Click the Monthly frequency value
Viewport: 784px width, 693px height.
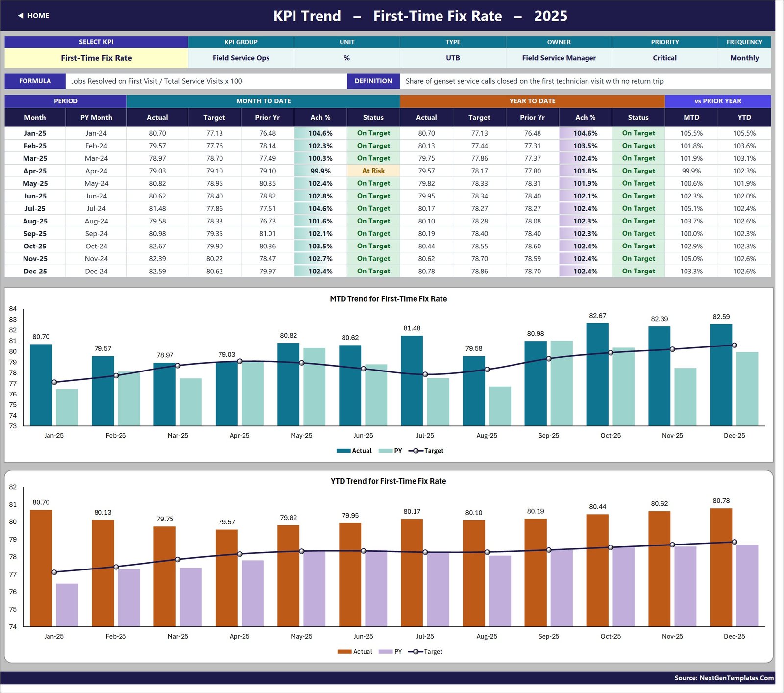744,58
